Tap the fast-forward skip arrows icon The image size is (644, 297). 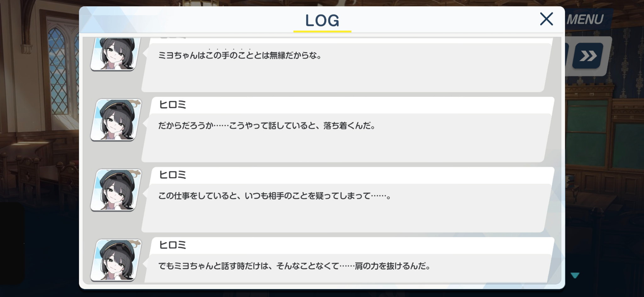(x=588, y=56)
